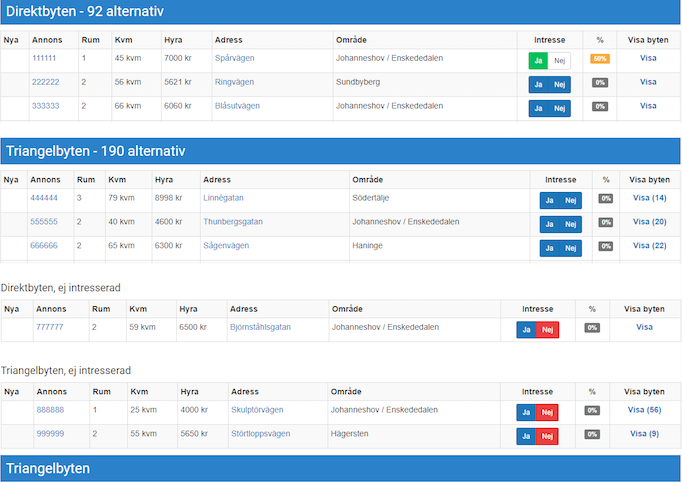
Task: Select Nej for the Ringvägen listing
Action: tap(559, 84)
